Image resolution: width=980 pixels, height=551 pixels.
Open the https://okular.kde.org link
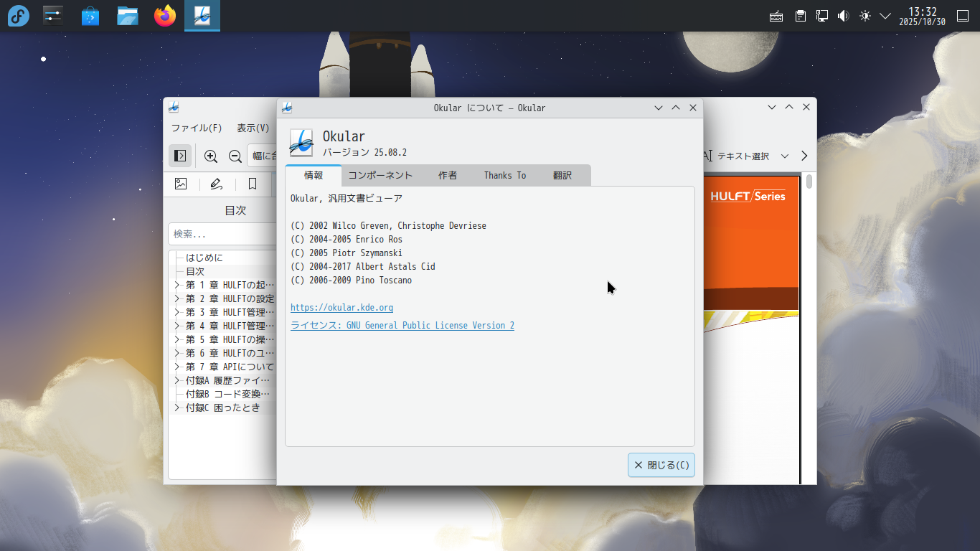pyautogui.click(x=341, y=308)
